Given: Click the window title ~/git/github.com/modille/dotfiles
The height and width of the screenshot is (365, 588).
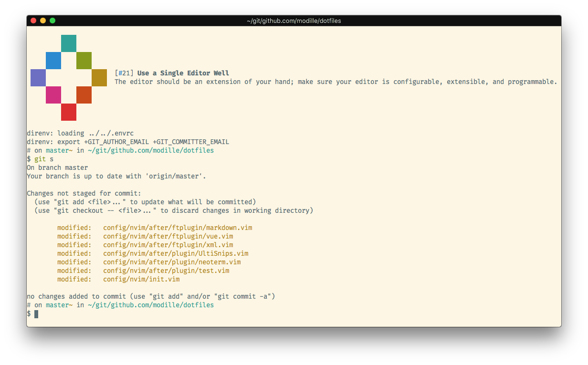Looking at the screenshot, I should (294, 21).
